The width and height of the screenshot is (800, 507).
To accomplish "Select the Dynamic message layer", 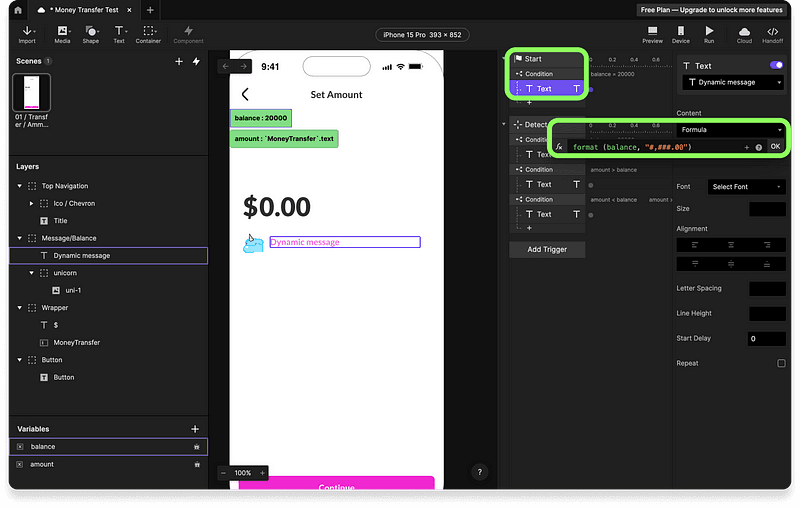I will tap(108, 256).
